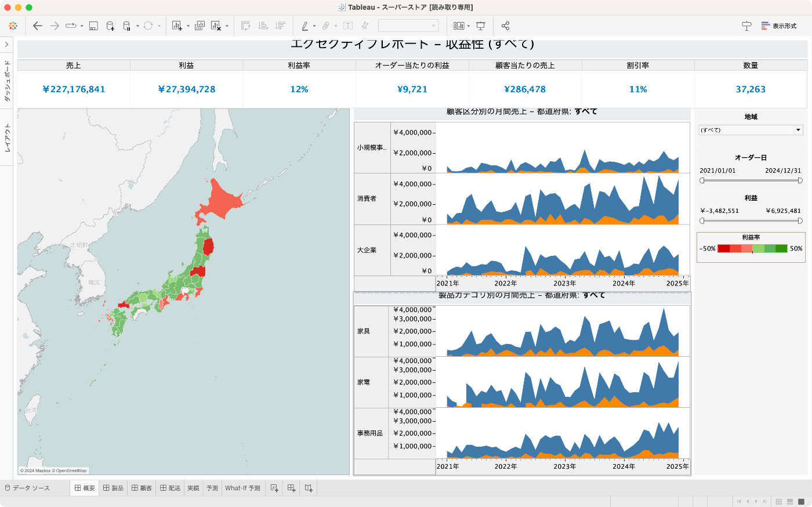Click the 消費者 row header
Screen dimensions: 812x507
[x=372, y=199]
